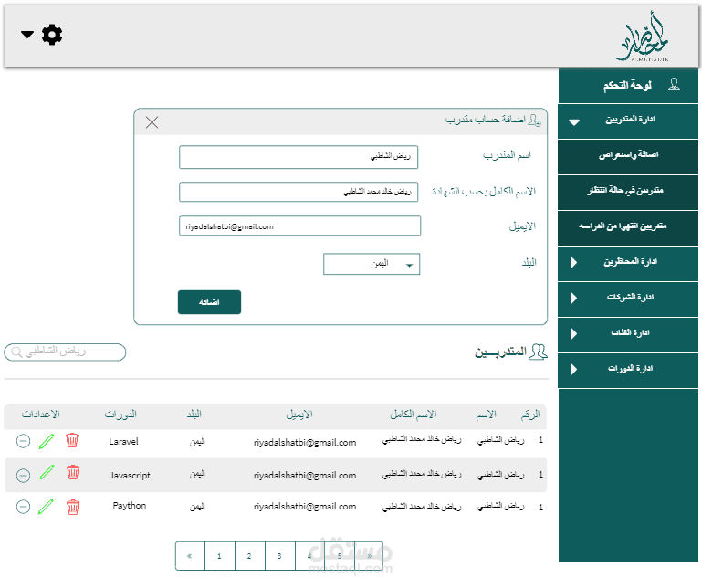Image resolution: width=702 pixels, height=588 pixels.
Task: Click the trainees group icon beside المتدربين
Action: pos(539,352)
